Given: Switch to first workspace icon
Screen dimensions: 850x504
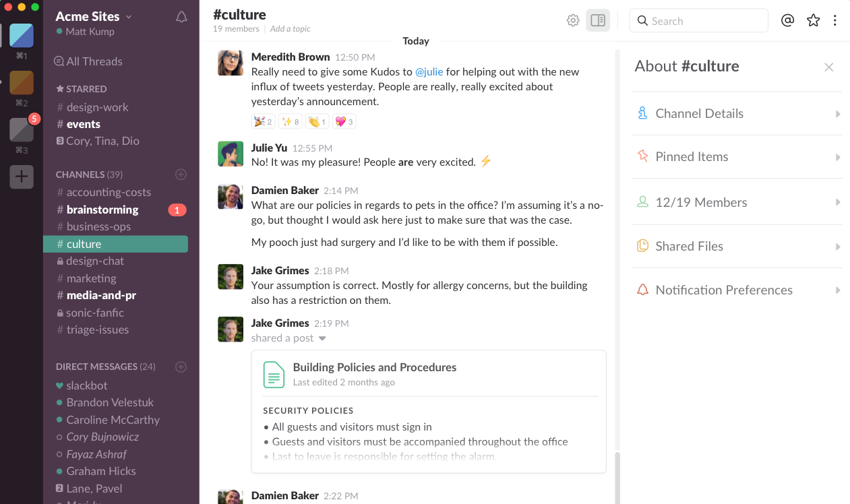Looking at the screenshot, I should (x=22, y=35).
